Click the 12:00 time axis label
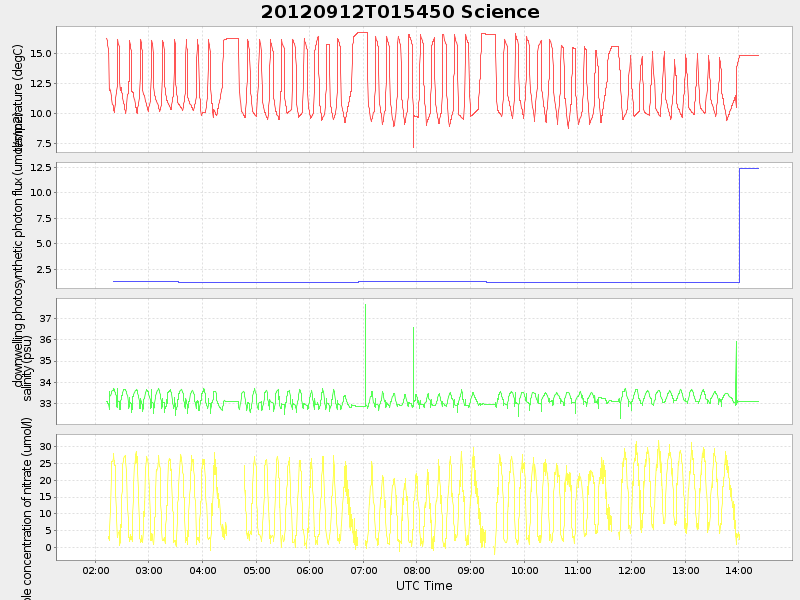 click(632, 570)
